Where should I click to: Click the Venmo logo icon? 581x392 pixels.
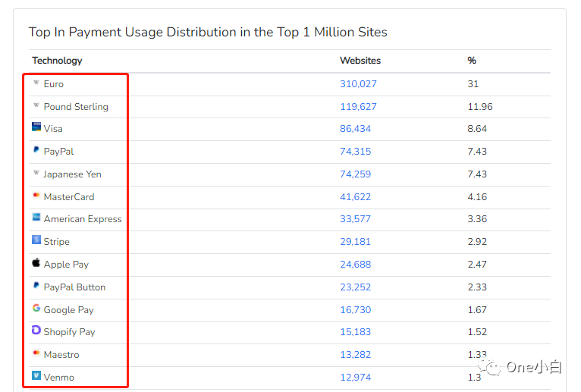(36, 376)
